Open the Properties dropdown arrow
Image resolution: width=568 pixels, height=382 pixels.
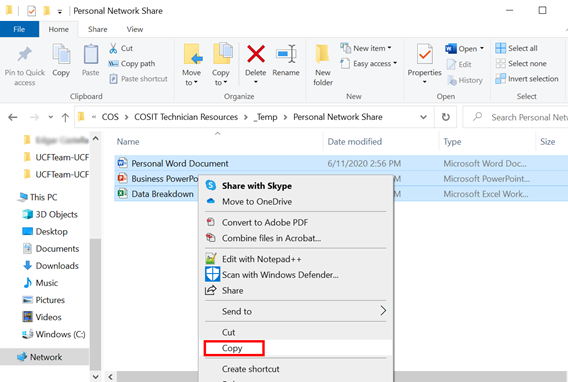[425, 82]
